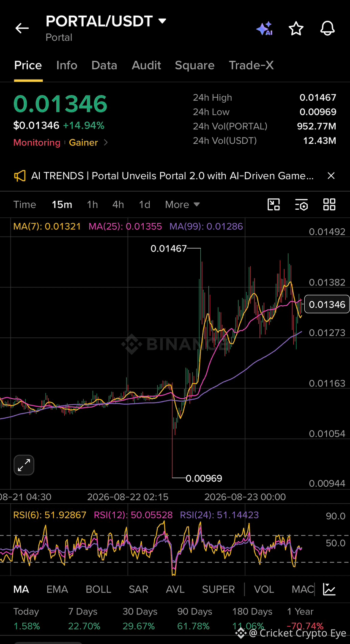Tap the 0.01467 high price label
The image size is (350, 644).
(169, 249)
